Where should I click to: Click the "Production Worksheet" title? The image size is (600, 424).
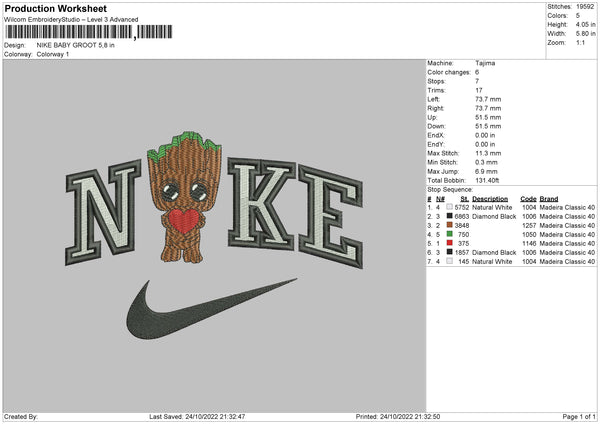click(55, 8)
